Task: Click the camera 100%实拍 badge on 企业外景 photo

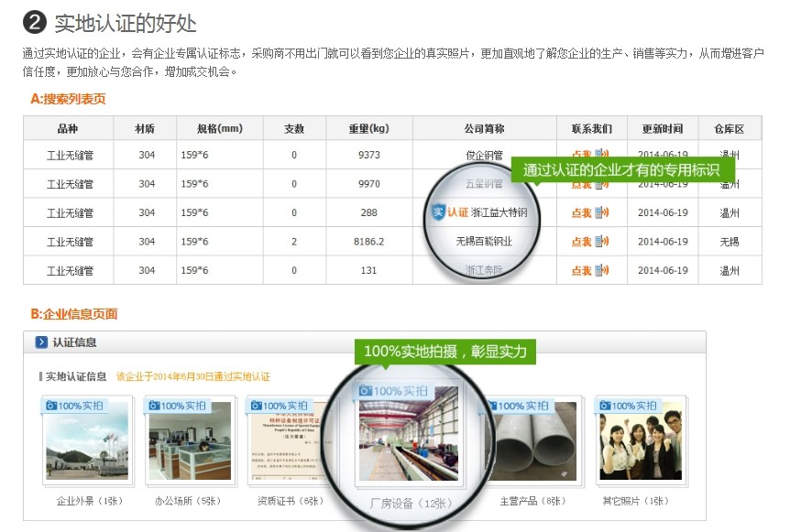Action: click(x=75, y=405)
